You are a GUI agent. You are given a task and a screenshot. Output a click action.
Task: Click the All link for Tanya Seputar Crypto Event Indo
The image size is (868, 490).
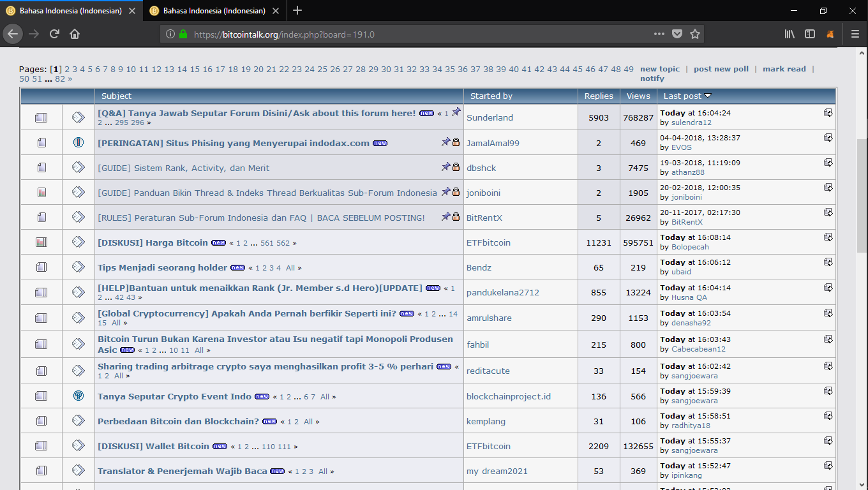[325, 397]
